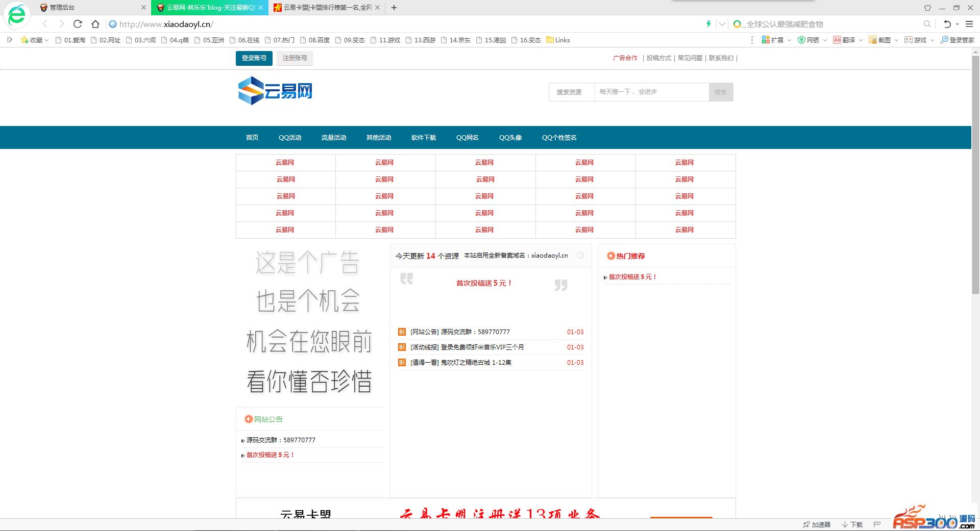
Task: Select QQ头像 in the navigation menu
Action: pos(510,138)
